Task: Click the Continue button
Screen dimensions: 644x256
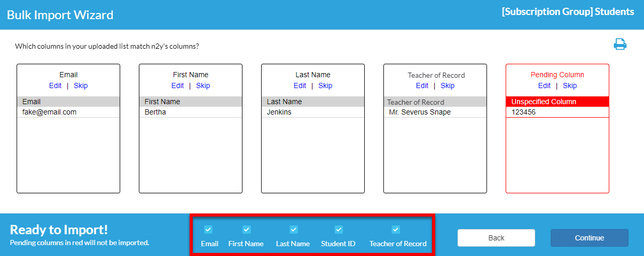Action: pyautogui.click(x=590, y=238)
